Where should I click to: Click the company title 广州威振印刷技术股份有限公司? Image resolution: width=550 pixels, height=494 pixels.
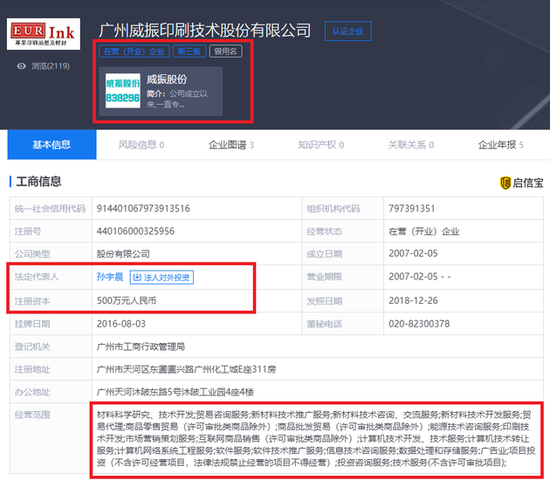point(205,31)
